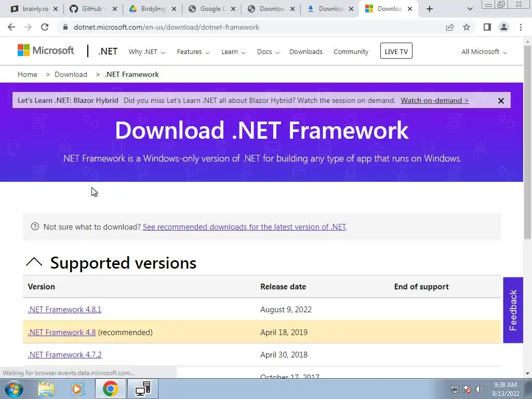
Task: Close the GitHub tab
Action: pos(115,9)
